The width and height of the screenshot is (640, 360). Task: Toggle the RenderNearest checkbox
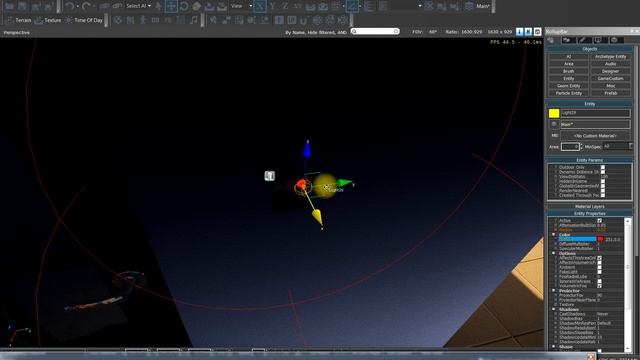point(603,191)
